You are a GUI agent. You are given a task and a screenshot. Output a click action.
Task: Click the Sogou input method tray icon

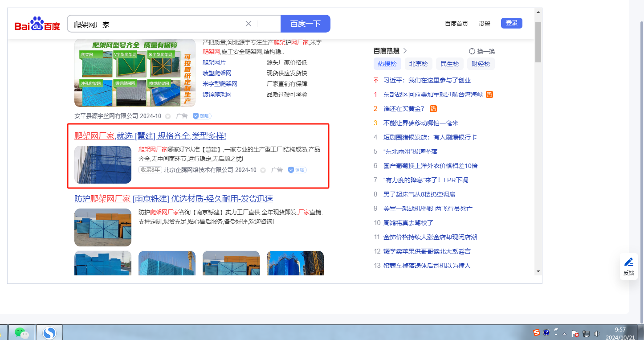[x=537, y=332]
